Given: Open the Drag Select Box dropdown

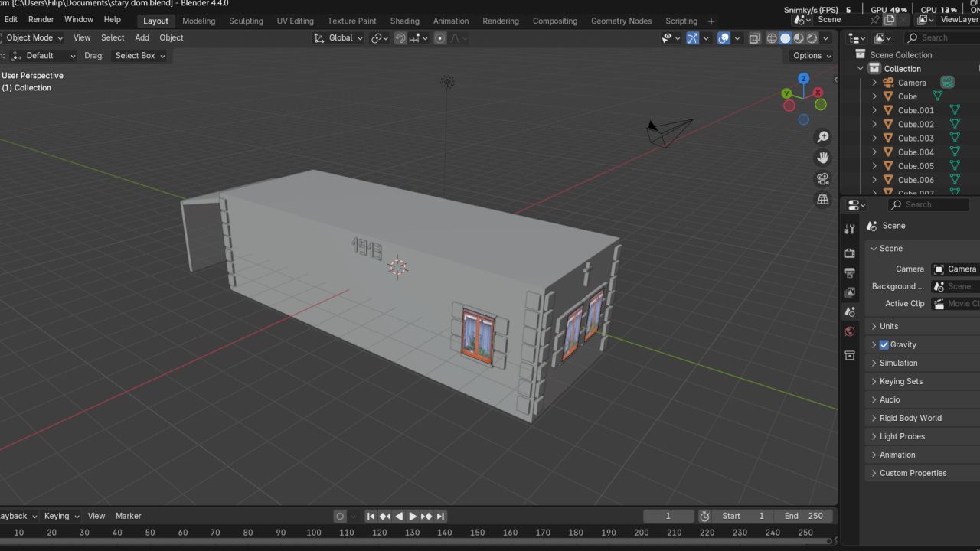Looking at the screenshot, I should 139,55.
